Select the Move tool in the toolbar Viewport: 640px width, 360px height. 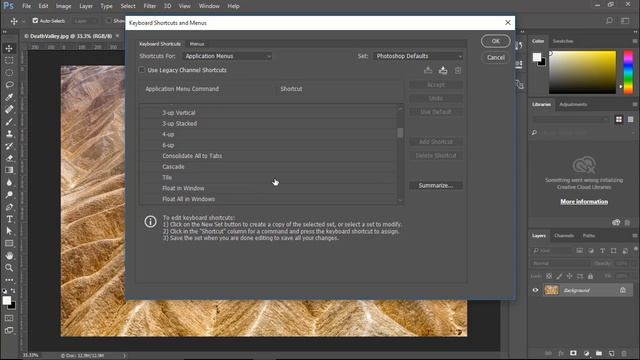(9, 49)
